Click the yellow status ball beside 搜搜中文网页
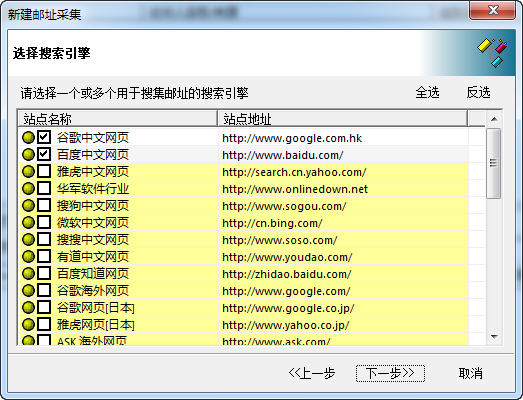Viewport: 523px width, 400px height. 28,240
